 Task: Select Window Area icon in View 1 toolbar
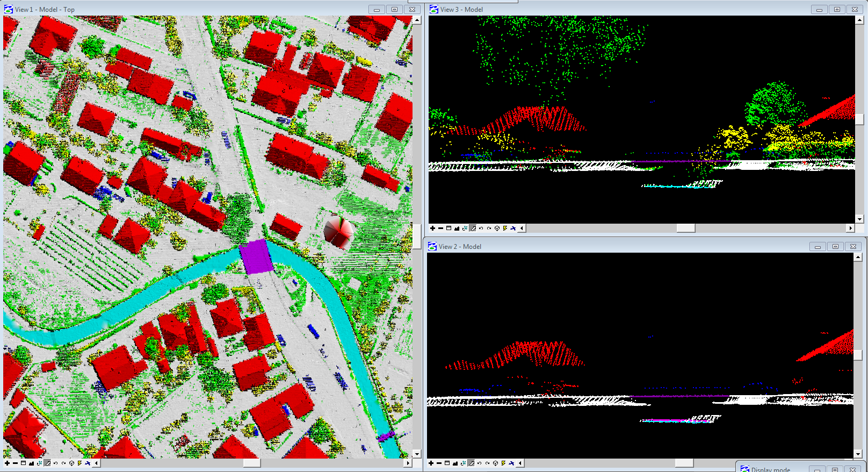tap(23, 463)
